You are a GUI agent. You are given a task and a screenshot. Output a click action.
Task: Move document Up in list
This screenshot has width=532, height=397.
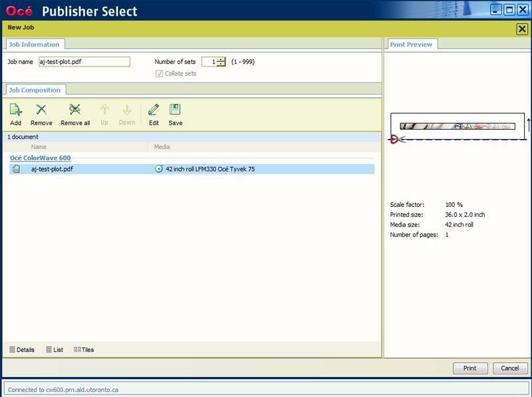pyautogui.click(x=104, y=114)
